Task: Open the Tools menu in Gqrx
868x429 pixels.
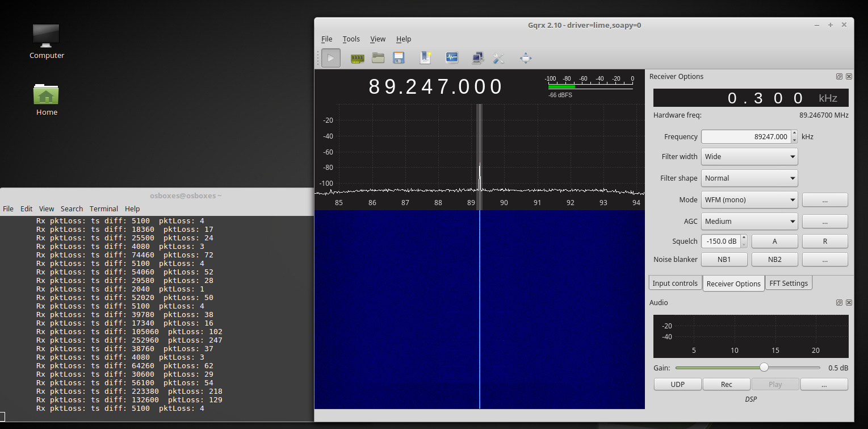Action: point(351,39)
